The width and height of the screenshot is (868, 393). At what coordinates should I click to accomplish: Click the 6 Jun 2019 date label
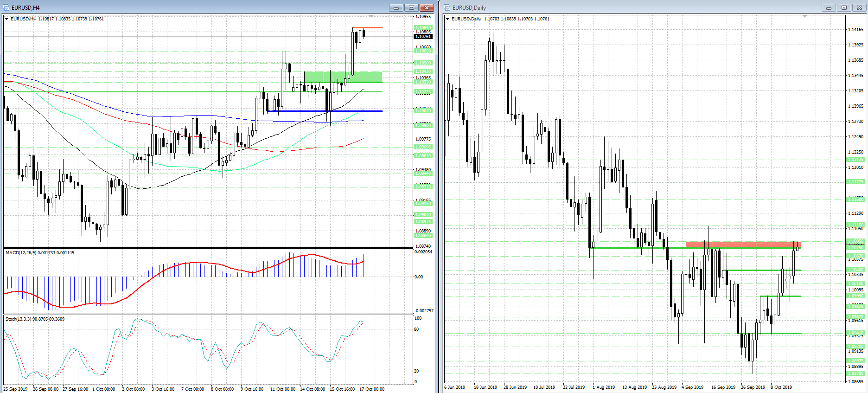(x=455, y=387)
